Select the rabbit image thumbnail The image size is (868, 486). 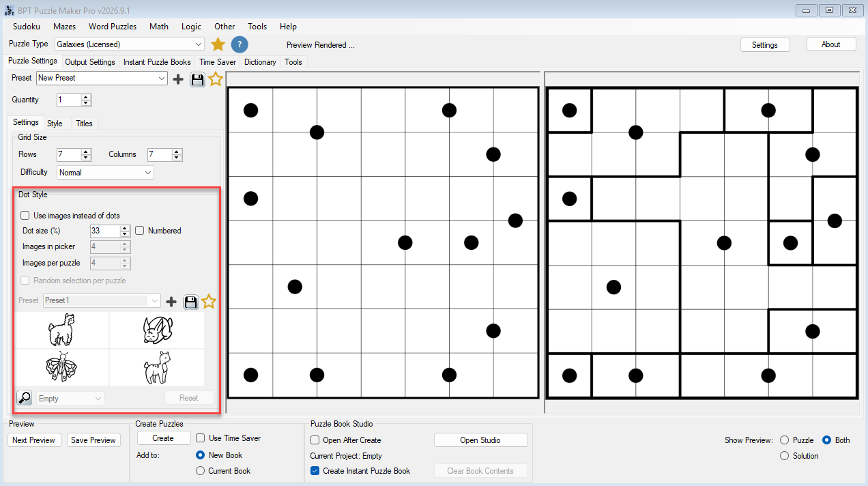click(x=156, y=330)
